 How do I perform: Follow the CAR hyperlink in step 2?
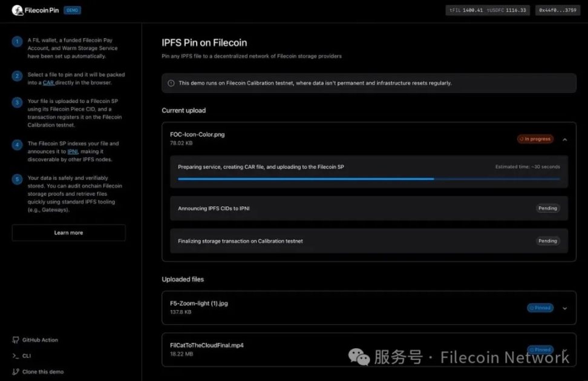[48, 82]
